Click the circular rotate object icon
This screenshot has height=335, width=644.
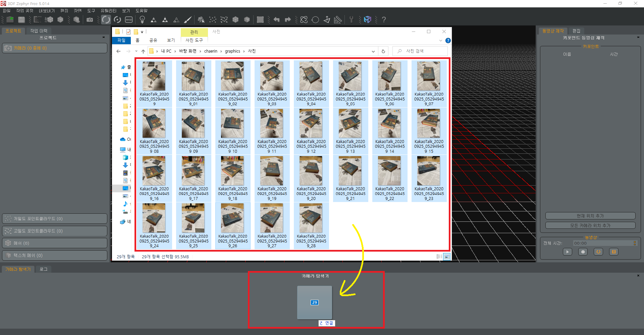point(315,20)
